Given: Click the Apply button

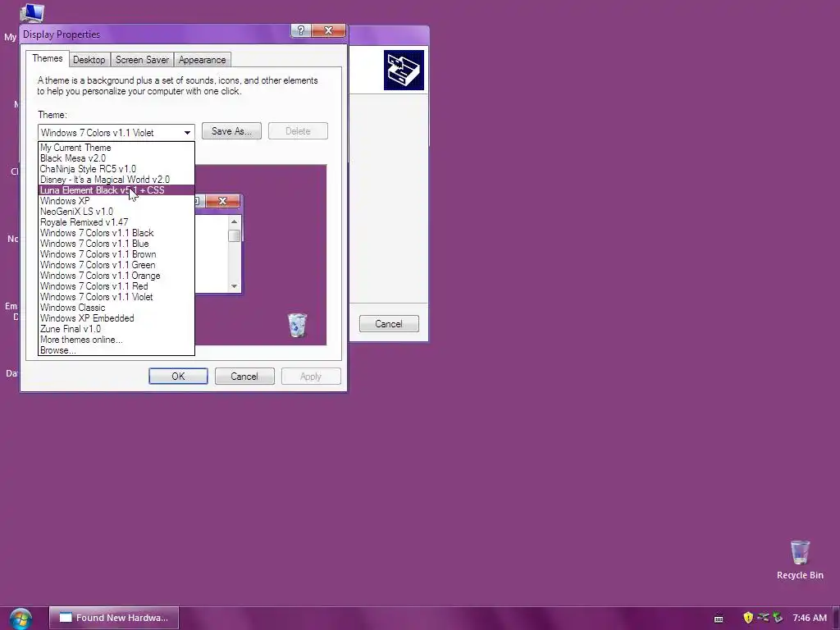Looking at the screenshot, I should click(x=311, y=376).
